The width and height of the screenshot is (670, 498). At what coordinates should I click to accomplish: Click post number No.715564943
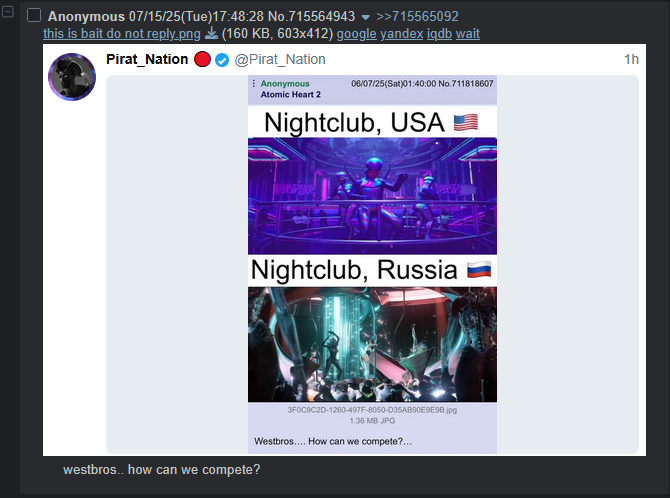(311, 16)
